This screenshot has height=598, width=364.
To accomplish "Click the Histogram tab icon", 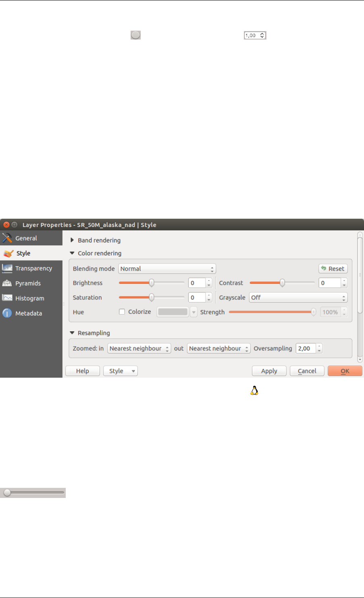I will click(7, 298).
